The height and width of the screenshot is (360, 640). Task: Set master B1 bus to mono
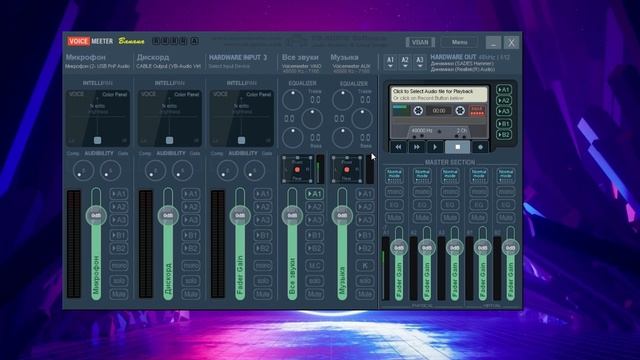(x=478, y=191)
